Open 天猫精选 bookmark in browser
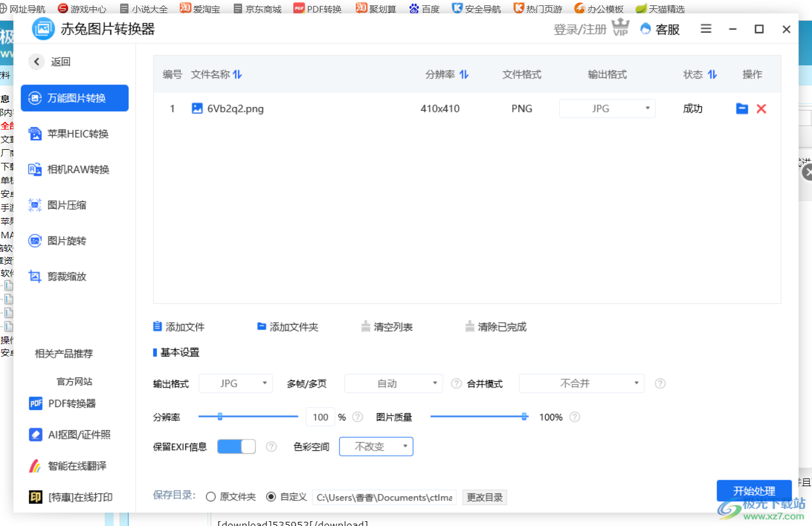Viewport: 812px width, 526px height. point(660,8)
